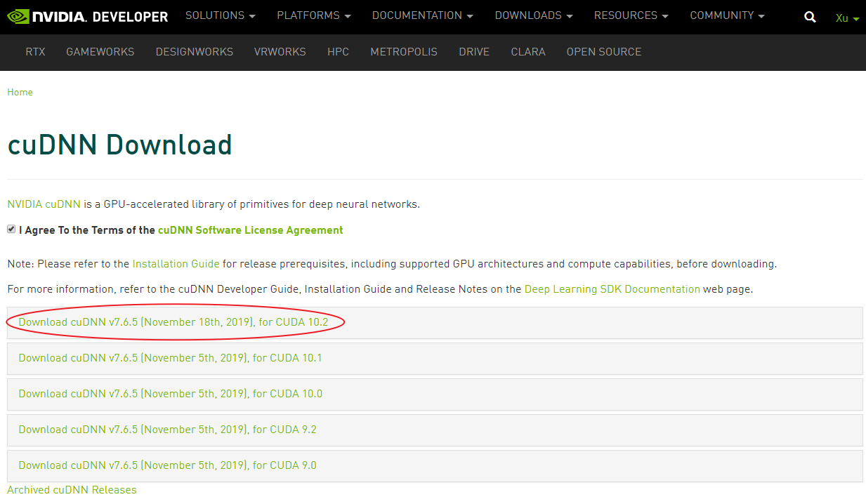Expand cuDNN v7.6.5 for CUDA 10.2
Image resolution: width=866 pixels, height=504 pixels.
pyautogui.click(x=435, y=323)
